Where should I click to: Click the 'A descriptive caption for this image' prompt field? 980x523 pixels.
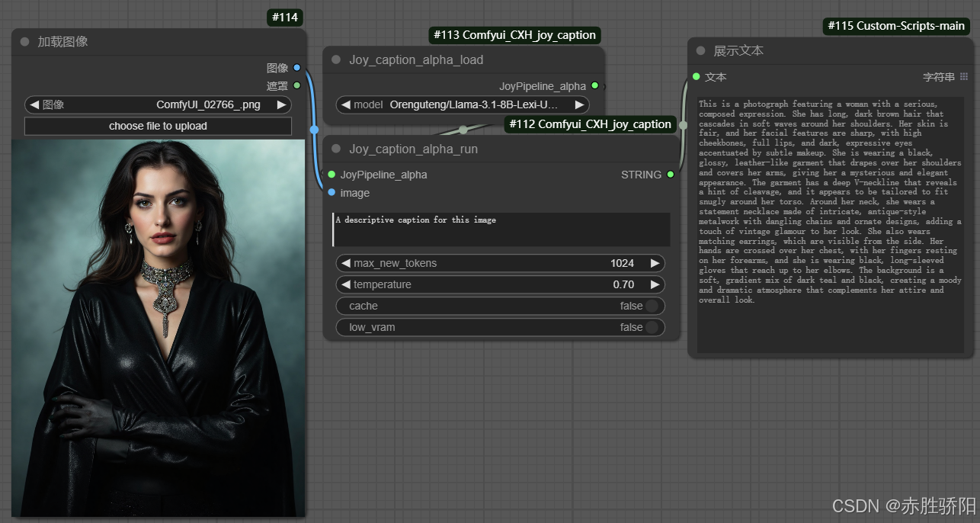point(501,229)
